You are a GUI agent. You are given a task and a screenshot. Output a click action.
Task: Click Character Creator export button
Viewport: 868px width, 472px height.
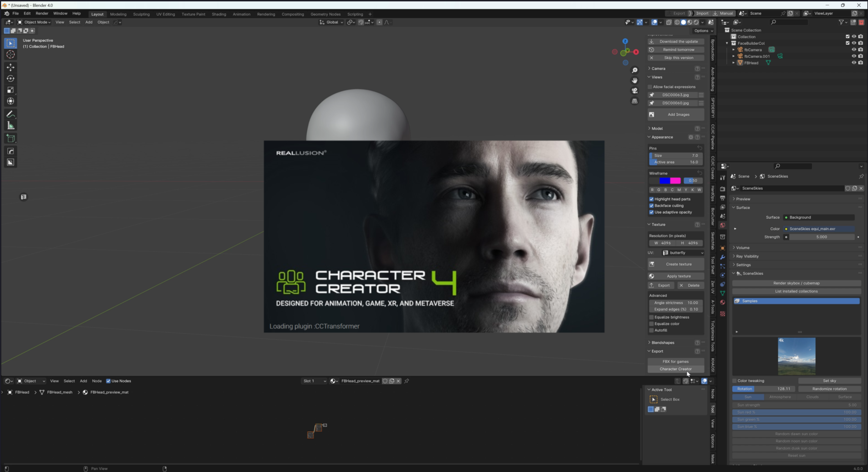click(676, 369)
